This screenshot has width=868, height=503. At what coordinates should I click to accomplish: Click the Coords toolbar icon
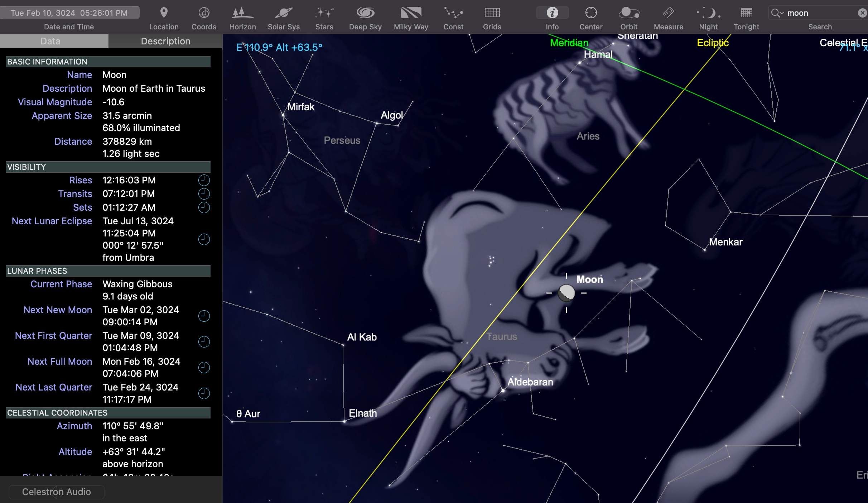(204, 13)
